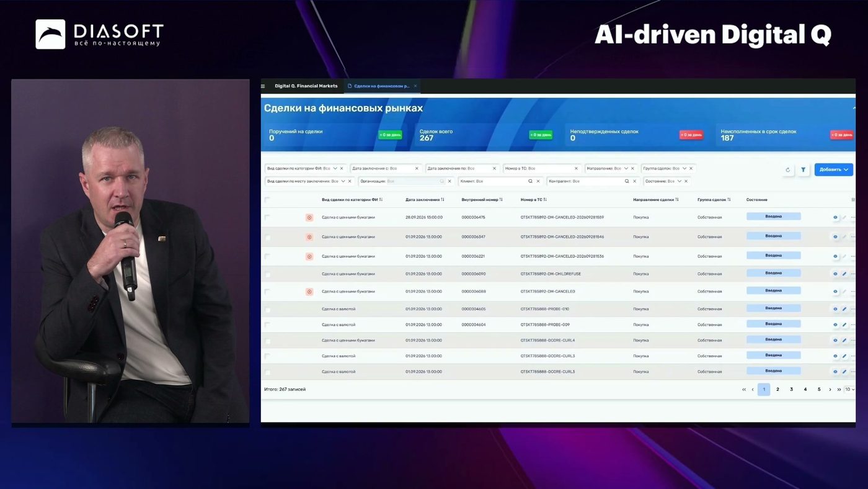The width and height of the screenshot is (868, 489).
Task: Select the checkbox for deal 0000006347
Action: tap(267, 237)
